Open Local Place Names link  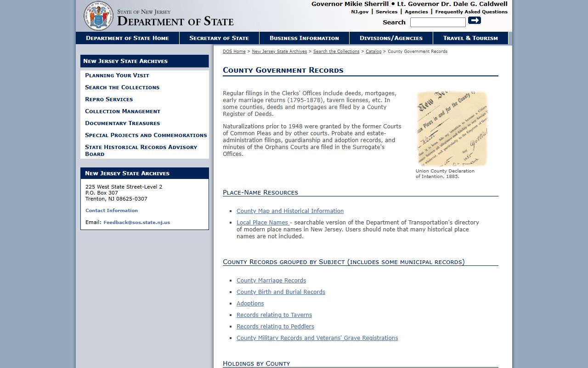(x=262, y=223)
